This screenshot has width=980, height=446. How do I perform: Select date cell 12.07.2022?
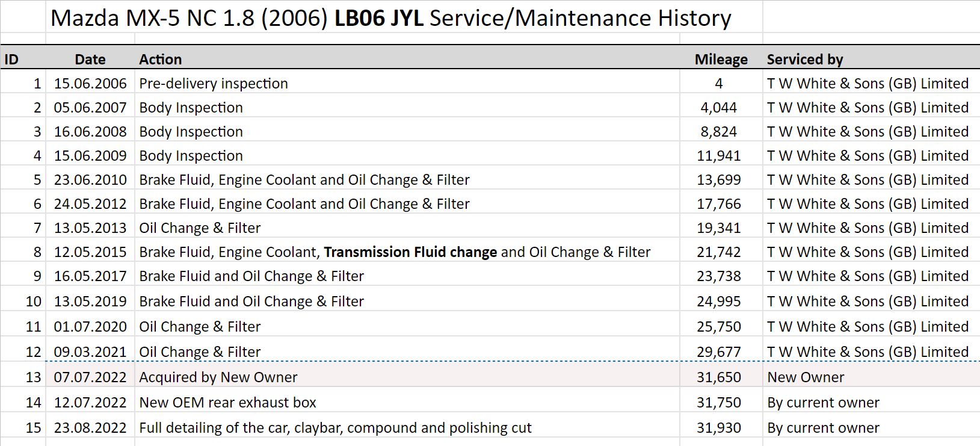(x=90, y=402)
